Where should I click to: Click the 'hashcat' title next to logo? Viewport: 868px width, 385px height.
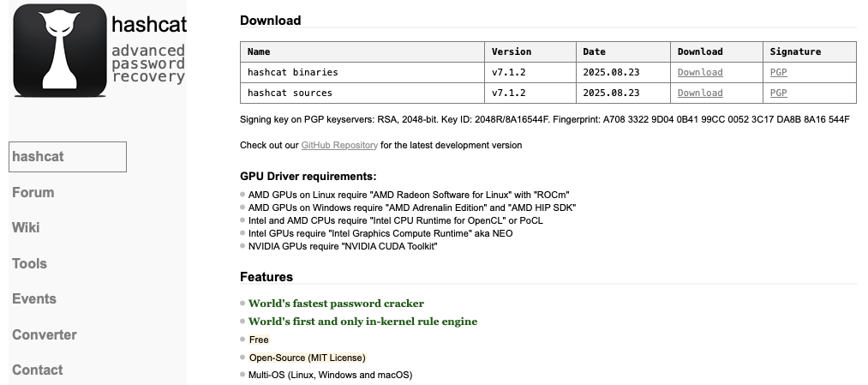pyautogui.click(x=149, y=24)
